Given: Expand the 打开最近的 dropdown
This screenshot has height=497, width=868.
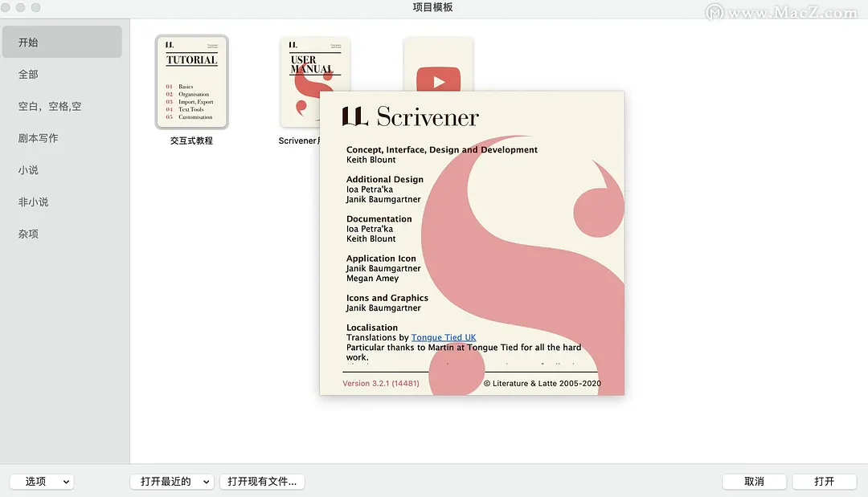Looking at the screenshot, I should coord(172,482).
